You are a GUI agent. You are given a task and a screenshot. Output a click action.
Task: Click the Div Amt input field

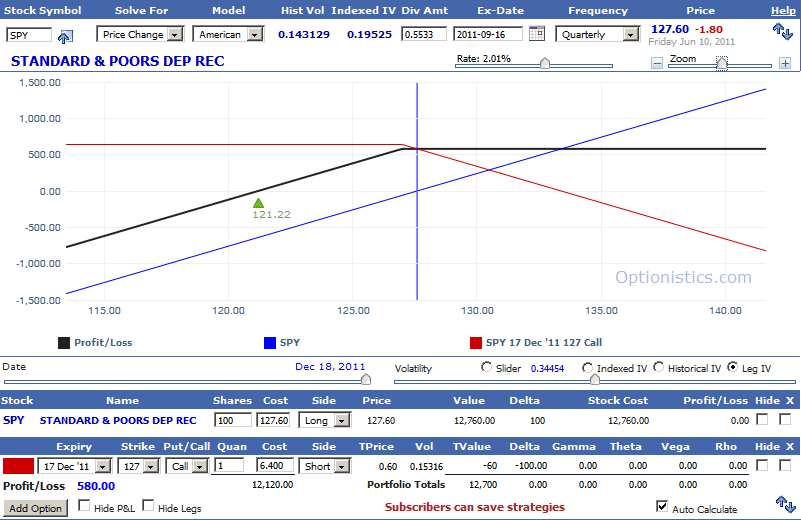(x=423, y=34)
